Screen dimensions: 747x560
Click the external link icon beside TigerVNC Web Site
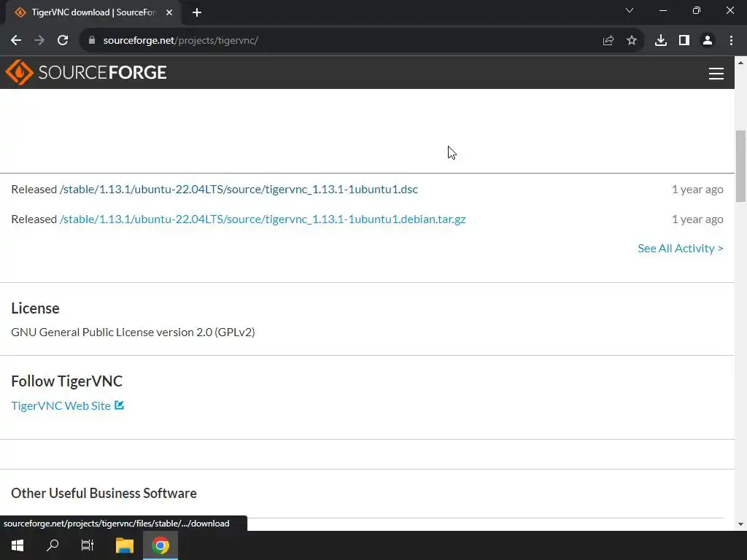click(x=119, y=405)
